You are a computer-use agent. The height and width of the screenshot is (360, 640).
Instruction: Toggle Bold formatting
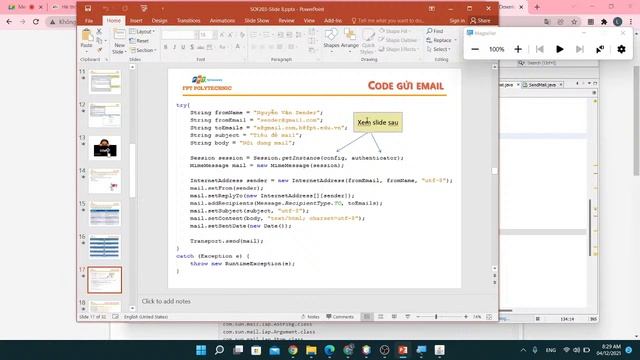165,47
